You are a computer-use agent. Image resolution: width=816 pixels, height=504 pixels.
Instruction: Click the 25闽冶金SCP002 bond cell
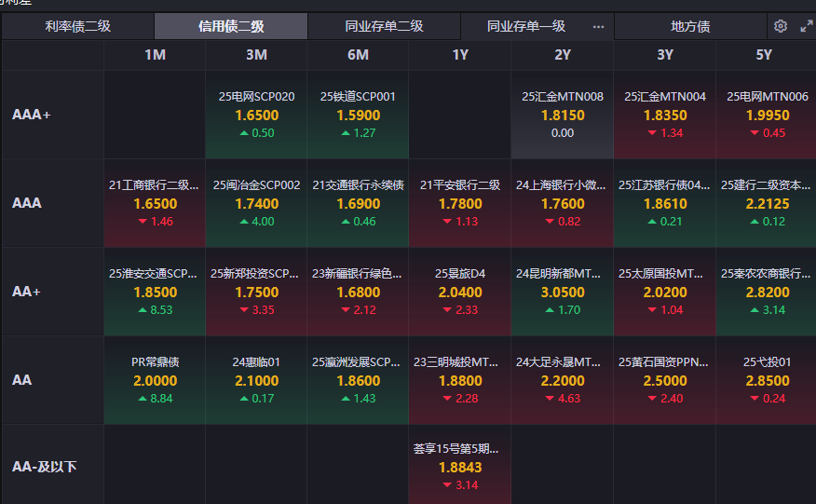pyautogui.click(x=256, y=203)
